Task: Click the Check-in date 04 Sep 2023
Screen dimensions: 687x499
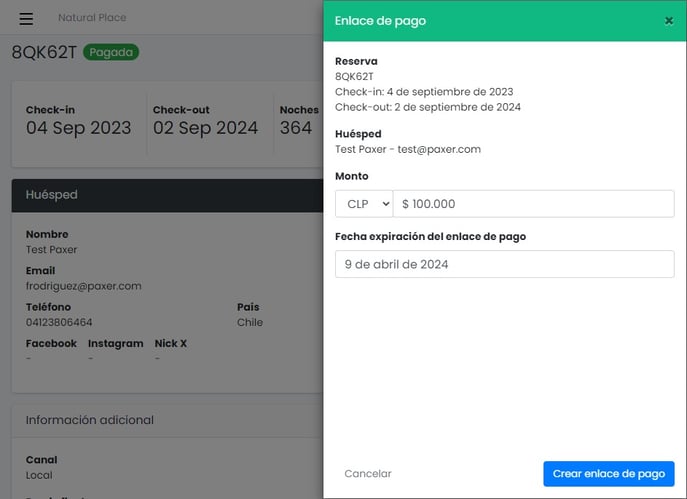Action: coord(78,128)
